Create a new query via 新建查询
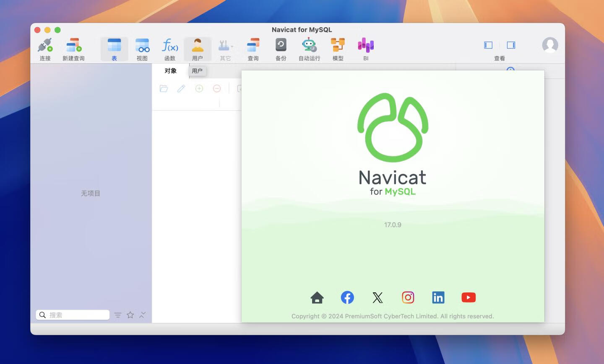Viewport: 604px width, 364px height. [x=73, y=49]
